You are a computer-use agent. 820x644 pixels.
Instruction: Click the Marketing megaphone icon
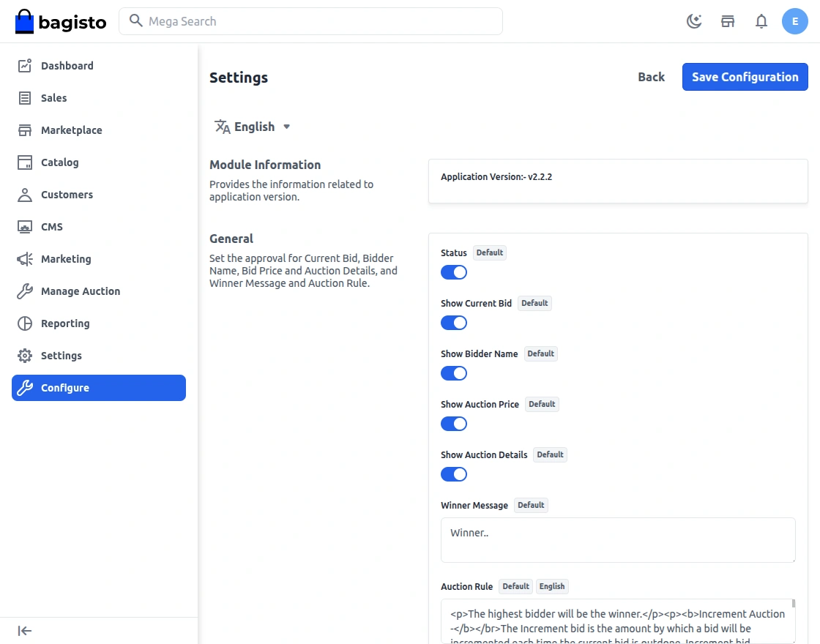pyautogui.click(x=25, y=259)
